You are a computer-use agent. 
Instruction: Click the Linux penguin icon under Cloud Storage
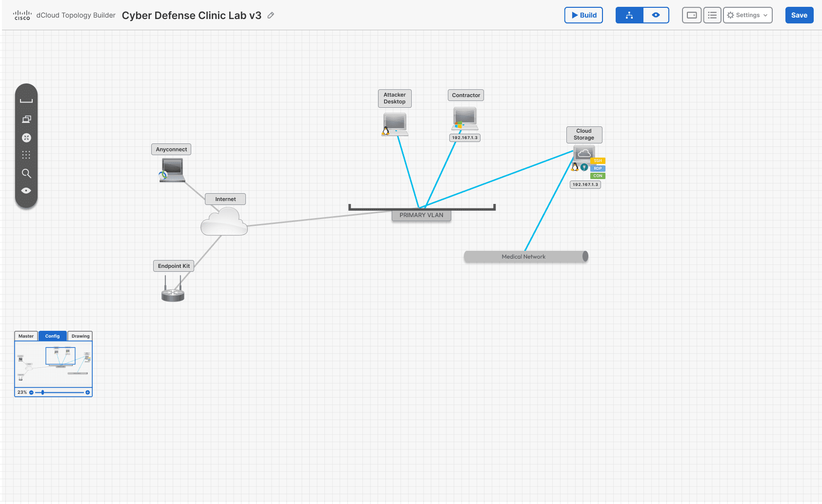[575, 167]
